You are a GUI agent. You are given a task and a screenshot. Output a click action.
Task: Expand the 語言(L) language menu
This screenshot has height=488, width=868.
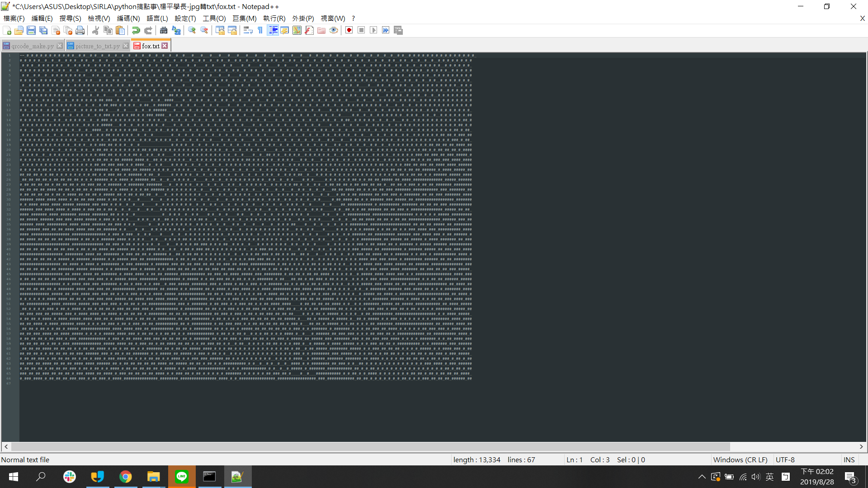(157, 19)
